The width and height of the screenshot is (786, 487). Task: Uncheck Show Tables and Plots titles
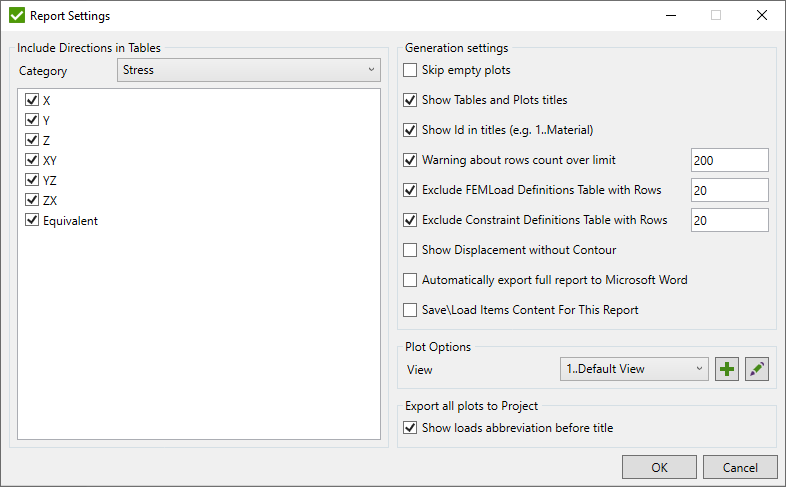tap(410, 101)
